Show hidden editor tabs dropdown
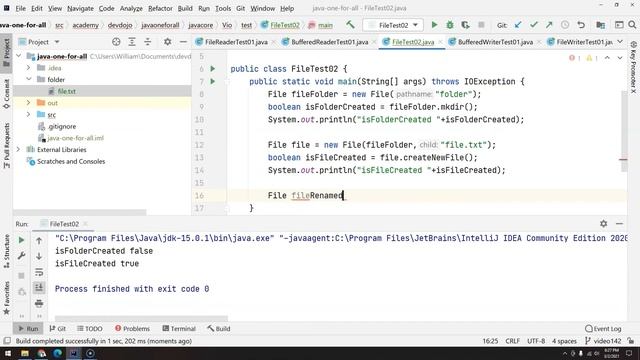 coord(620,42)
